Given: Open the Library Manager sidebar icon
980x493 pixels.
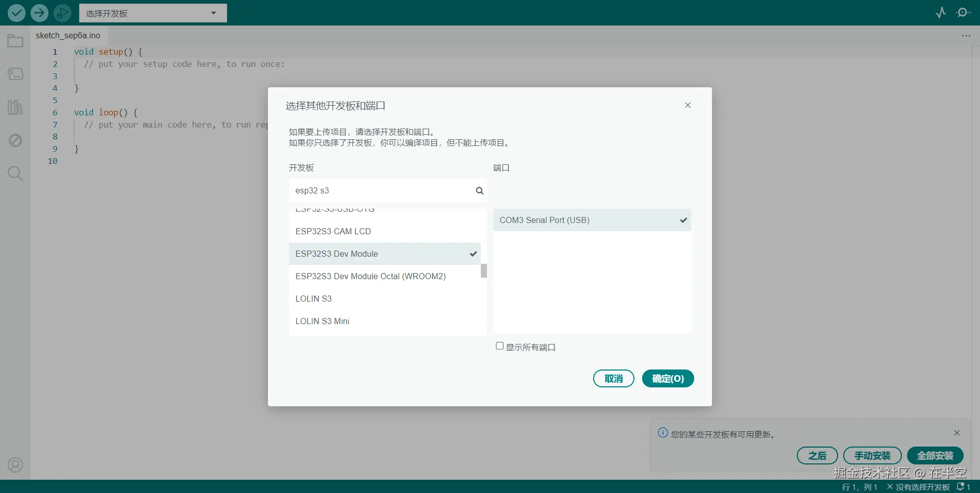Looking at the screenshot, I should coord(15,107).
